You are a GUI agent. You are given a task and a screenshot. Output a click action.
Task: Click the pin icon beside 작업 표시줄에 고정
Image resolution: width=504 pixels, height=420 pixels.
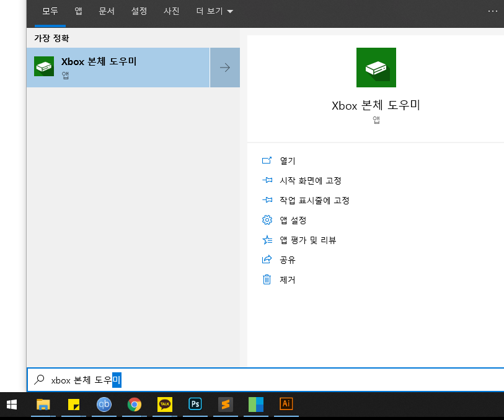click(x=267, y=200)
